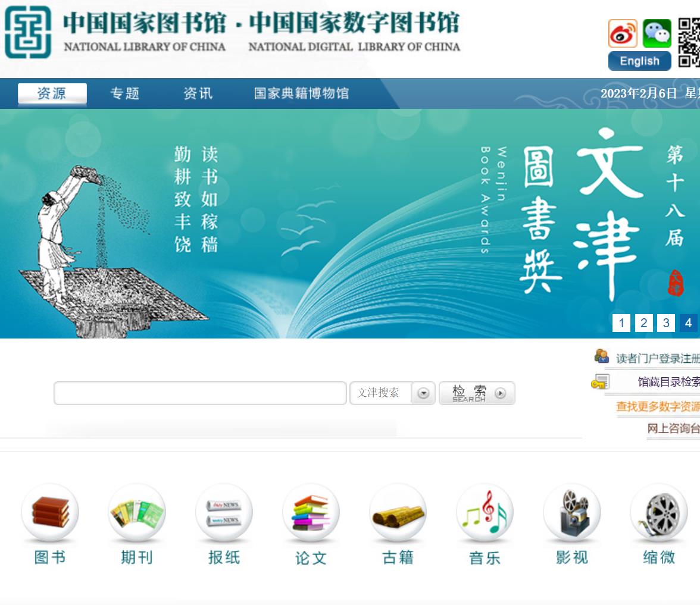Open the 报纸 (Newspapers) resource icon
Screen dimensions: 700x605
[x=223, y=513]
